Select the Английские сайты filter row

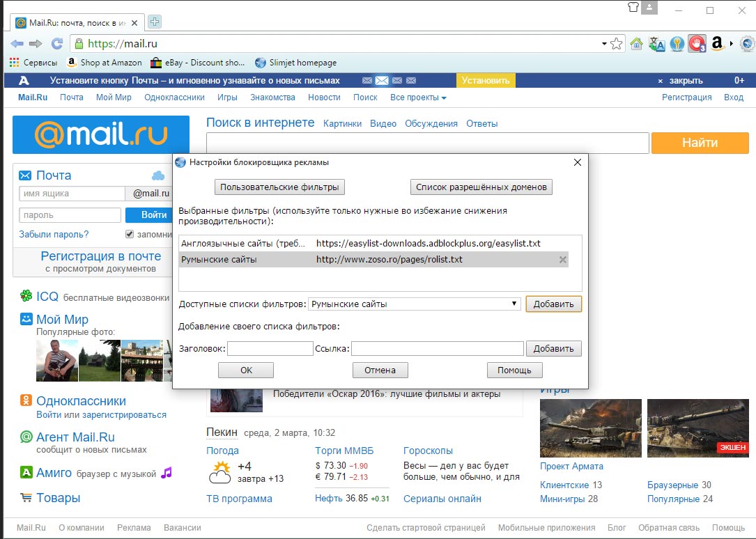[373, 243]
